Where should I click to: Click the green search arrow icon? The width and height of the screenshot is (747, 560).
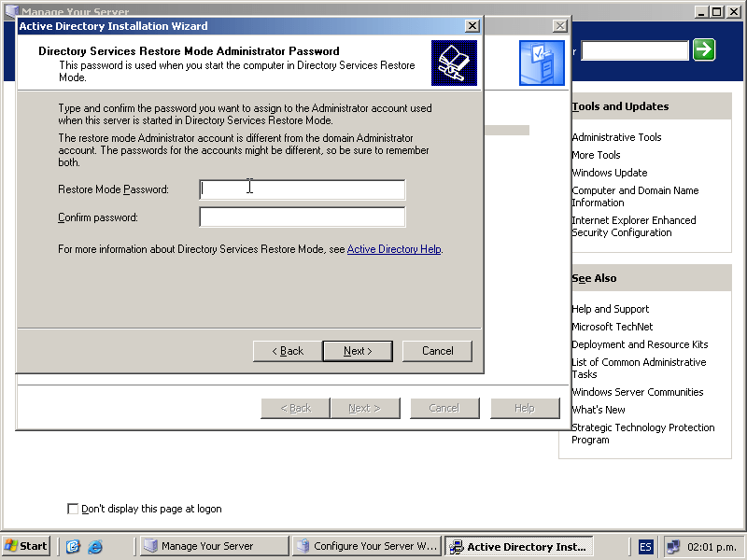point(704,50)
